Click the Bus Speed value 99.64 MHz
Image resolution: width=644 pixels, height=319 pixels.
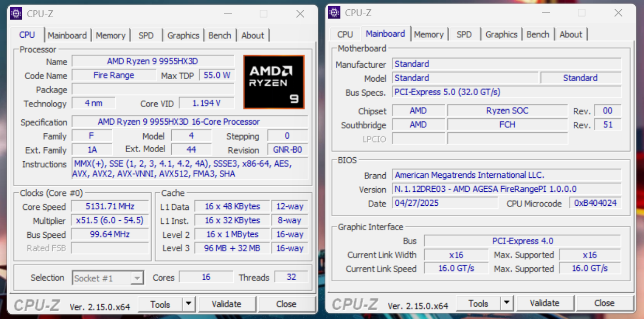tap(109, 234)
